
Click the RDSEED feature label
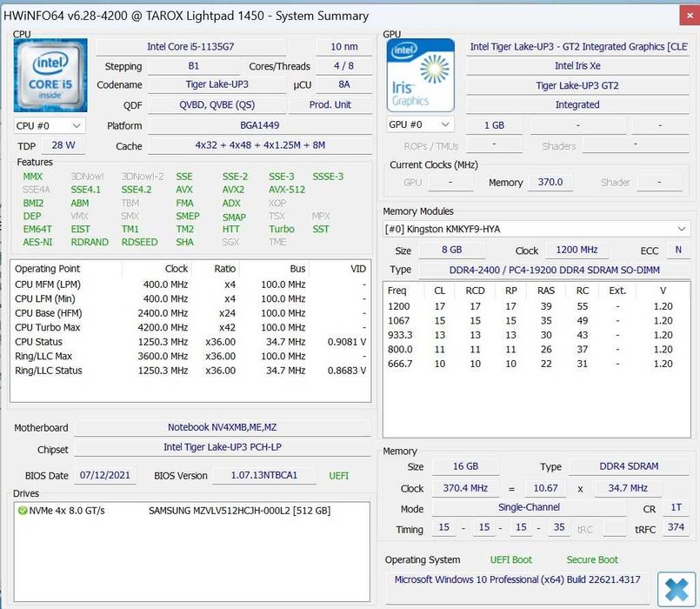[x=140, y=242]
